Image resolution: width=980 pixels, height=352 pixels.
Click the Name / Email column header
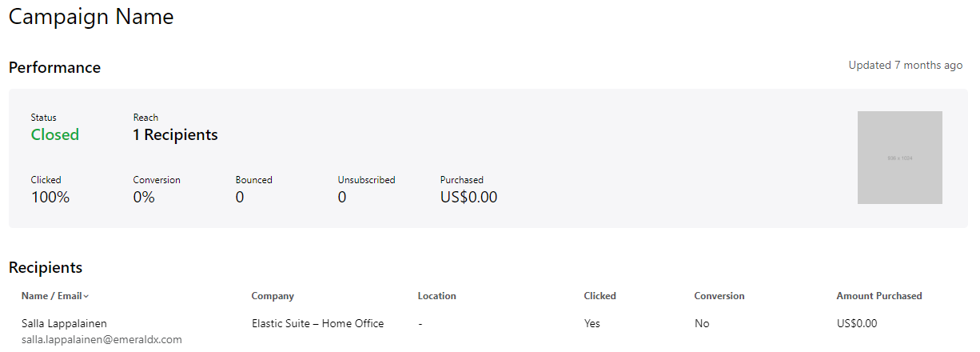(52, 296)
